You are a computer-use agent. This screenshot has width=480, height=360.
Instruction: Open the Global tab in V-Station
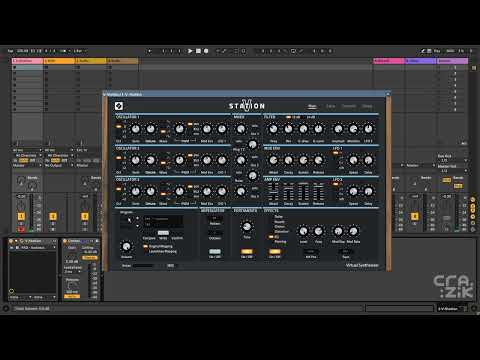coord(367,106)
